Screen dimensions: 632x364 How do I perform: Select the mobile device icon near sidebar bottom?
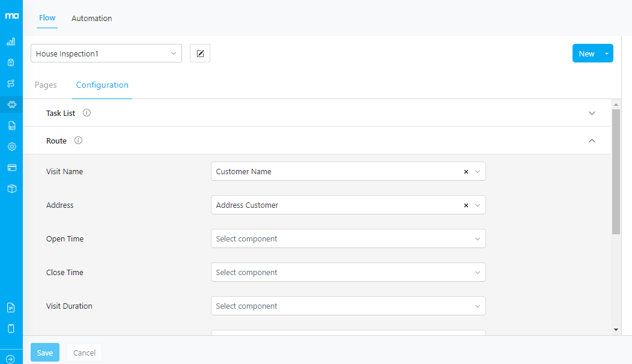click(x=11, y=328)
